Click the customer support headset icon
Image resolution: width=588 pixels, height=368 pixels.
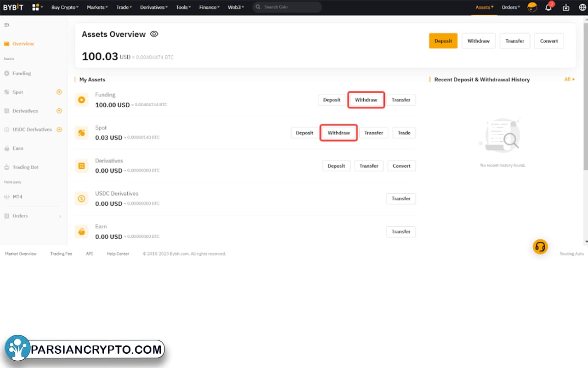tap(540, 247)
